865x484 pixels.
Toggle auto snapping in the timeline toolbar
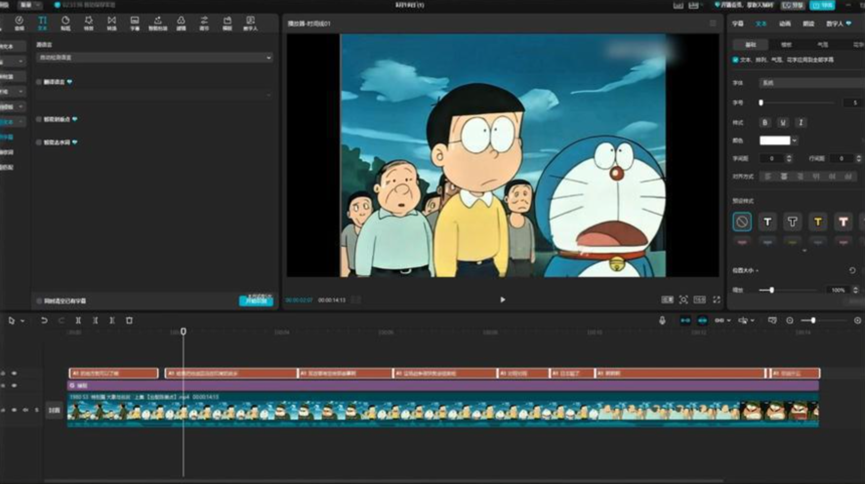(702, 320)
